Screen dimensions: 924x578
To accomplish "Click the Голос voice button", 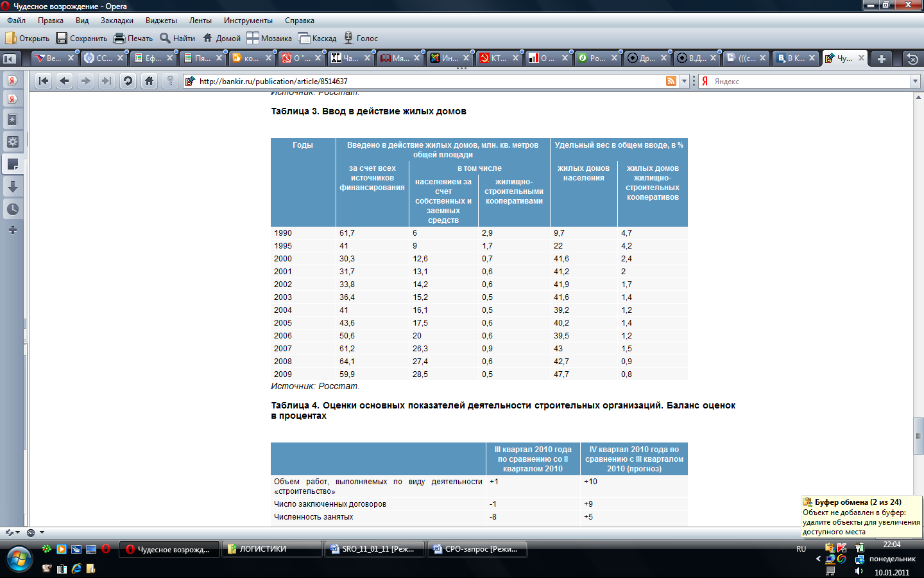I will [361, 39].
